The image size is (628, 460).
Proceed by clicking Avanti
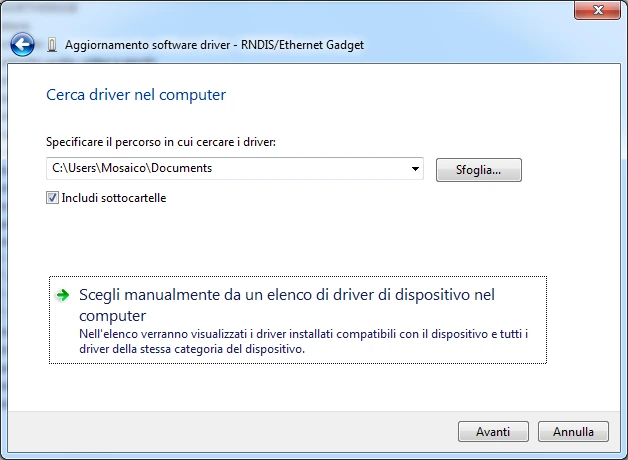click(493, 432)
